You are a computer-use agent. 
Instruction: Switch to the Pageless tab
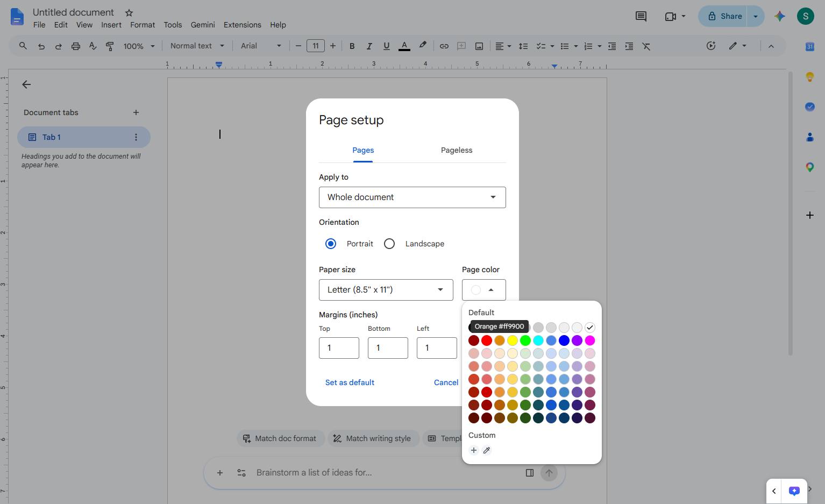click(x=457, y=150)
